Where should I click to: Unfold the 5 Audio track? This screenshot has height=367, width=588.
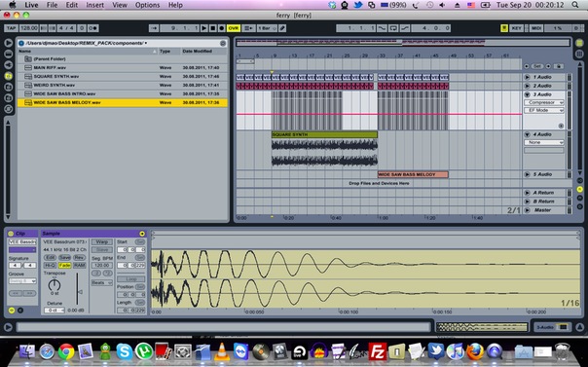pos(527,174)
